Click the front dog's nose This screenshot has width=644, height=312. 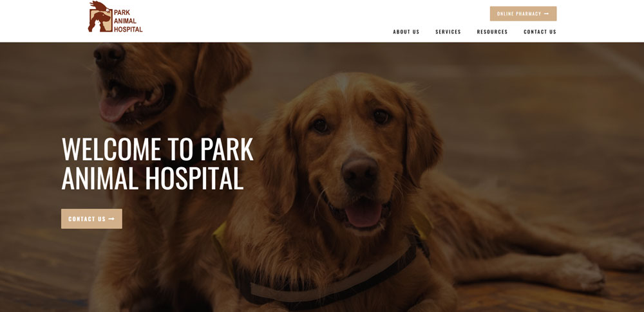[360, 172]
